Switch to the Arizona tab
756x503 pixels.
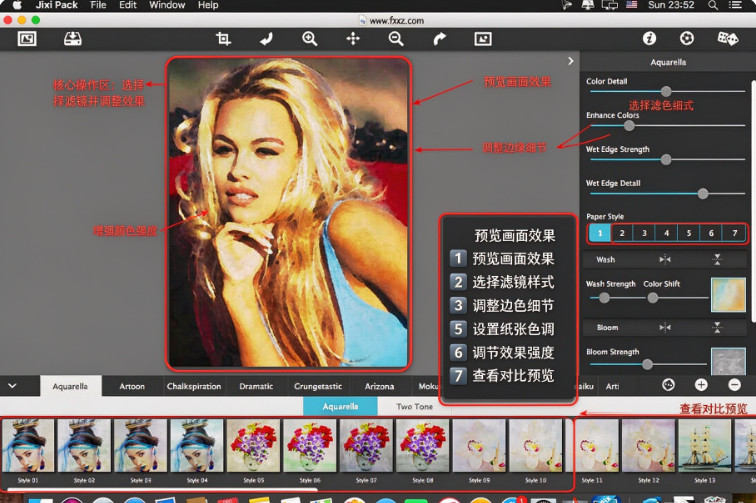point(379,386)
